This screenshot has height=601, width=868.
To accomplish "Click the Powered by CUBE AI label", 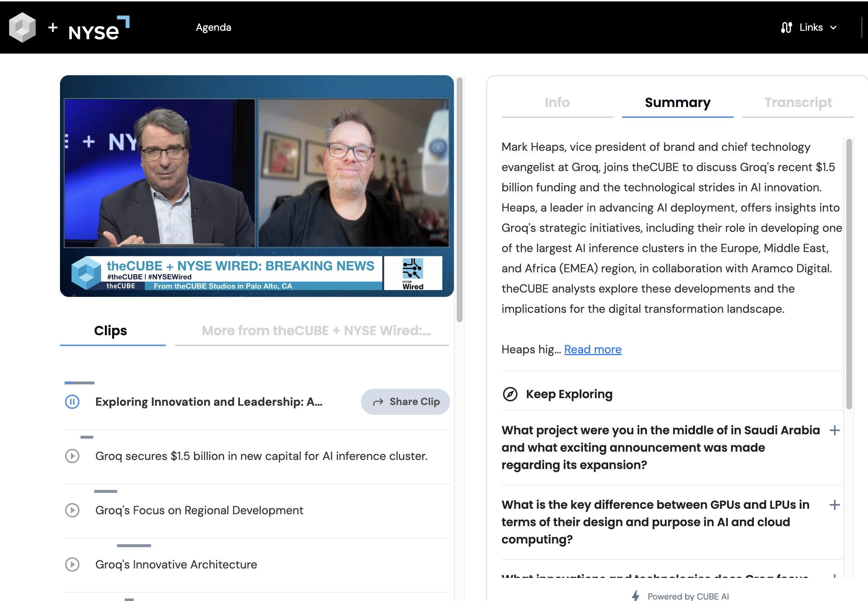I will point(688,596).
